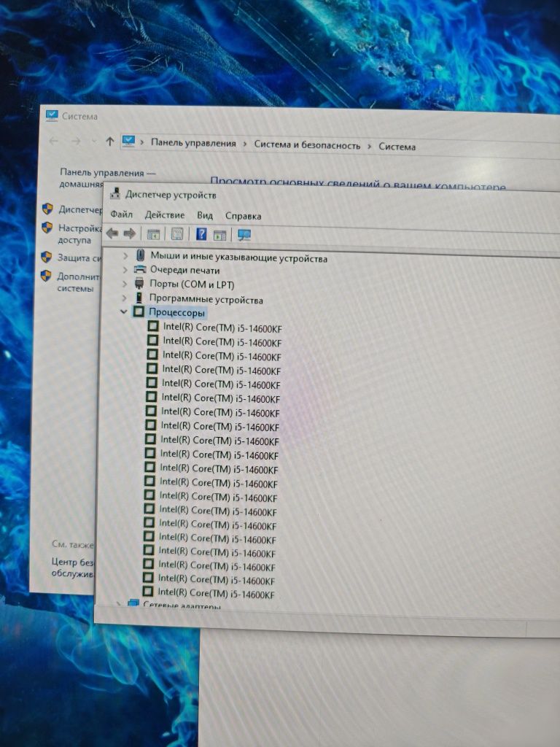Select last i5-14600KF entry above Сетевые адаптеры

point(216,594)
